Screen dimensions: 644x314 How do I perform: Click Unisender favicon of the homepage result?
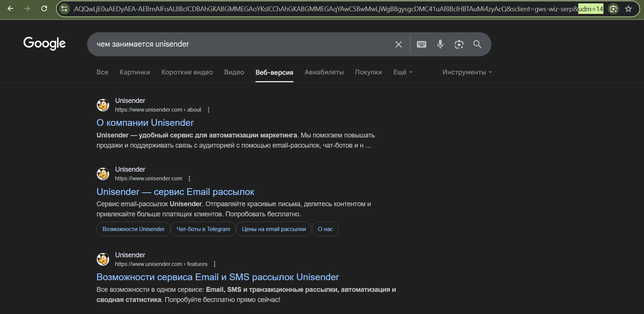(x=103, y=174)
